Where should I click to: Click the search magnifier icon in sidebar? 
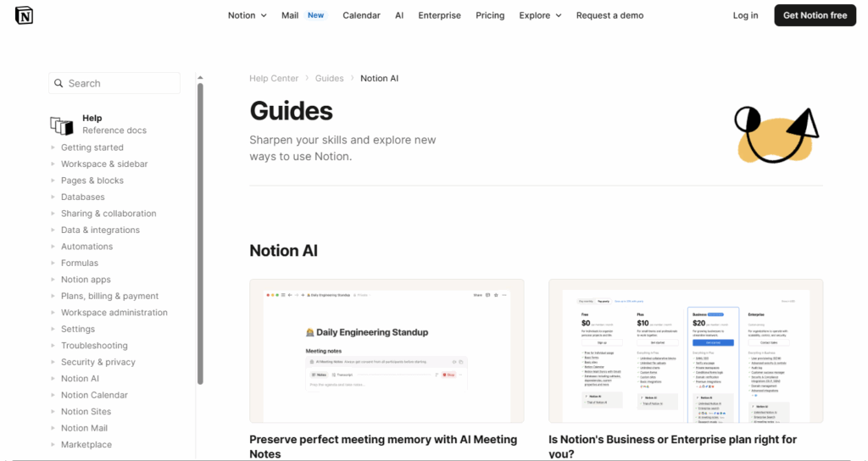tap(58, 83)
